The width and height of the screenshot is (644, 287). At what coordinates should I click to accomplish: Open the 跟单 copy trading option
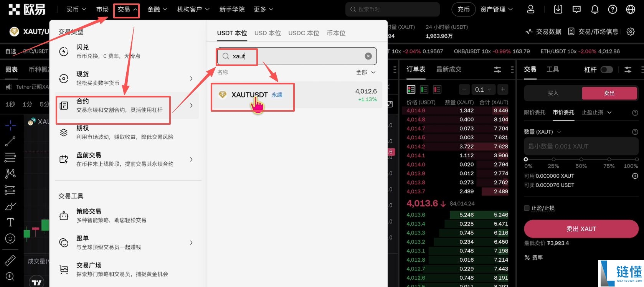click(127, 242)
